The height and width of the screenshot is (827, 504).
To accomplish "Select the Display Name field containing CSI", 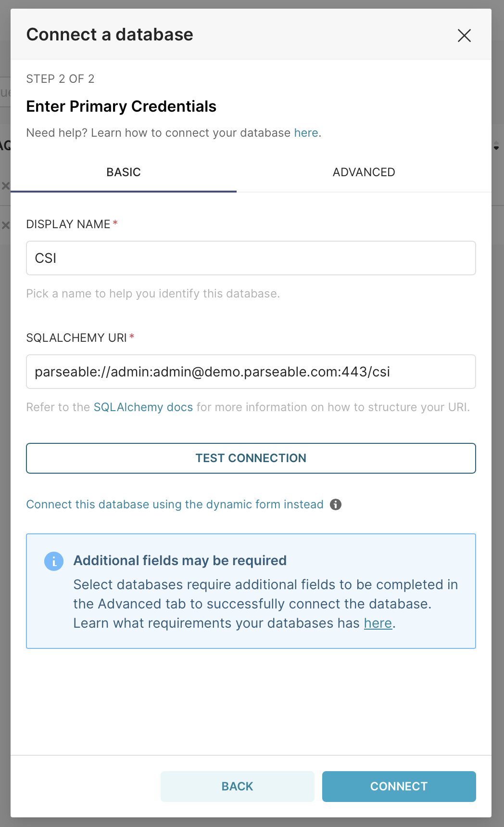I will (251, 258).
